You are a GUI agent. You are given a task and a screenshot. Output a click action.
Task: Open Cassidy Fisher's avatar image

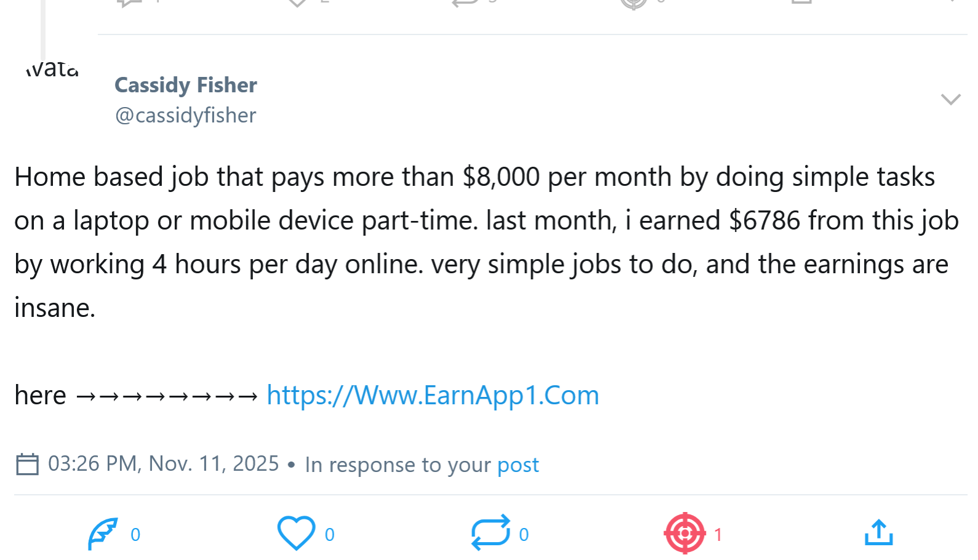pos(52,69)
